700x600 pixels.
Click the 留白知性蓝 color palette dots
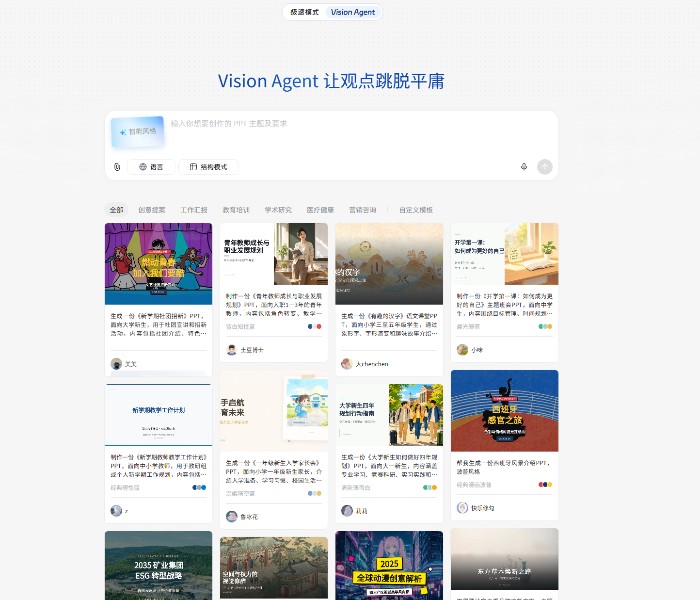[315, 326]
